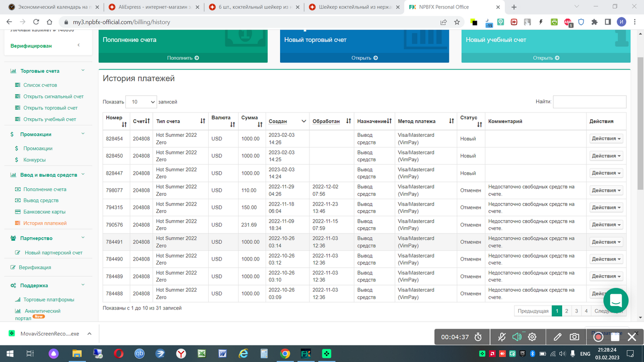Open the Банковские карты sidebar link
The height and width of the screenshot is (362, 644).
click(x=44, y=212)
